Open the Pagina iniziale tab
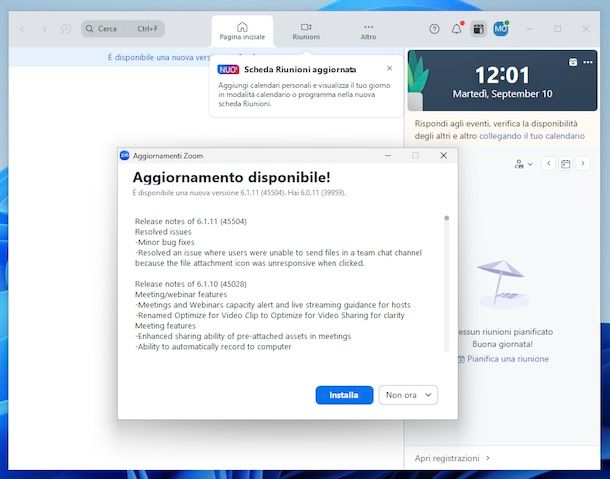 pyautogui.click(x=242, y=31)
